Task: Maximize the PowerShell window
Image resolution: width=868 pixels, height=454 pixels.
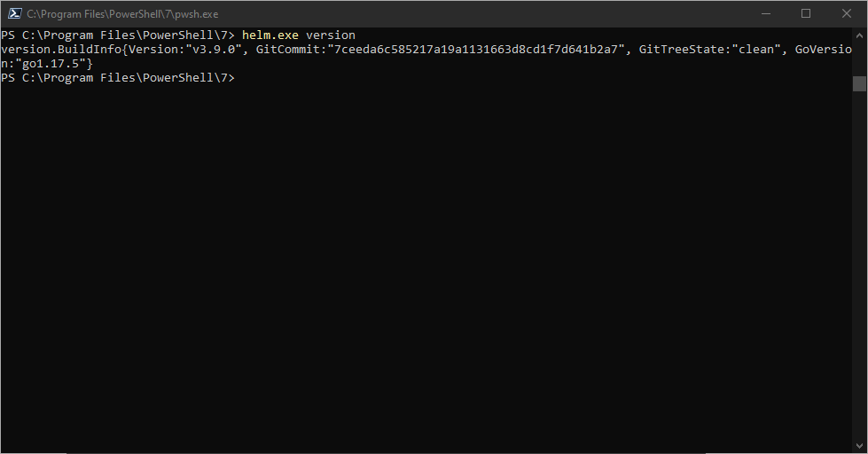Action: point(806,14)
